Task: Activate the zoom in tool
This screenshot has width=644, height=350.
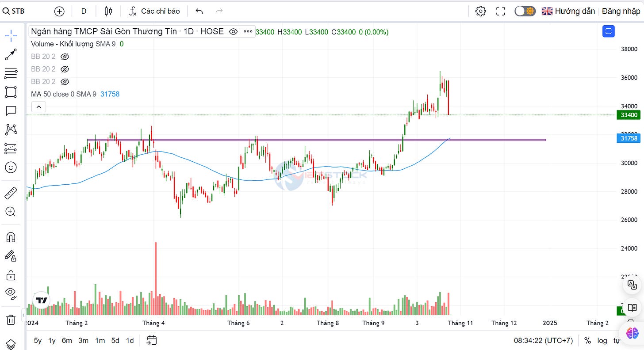Action: coord(11,212)
